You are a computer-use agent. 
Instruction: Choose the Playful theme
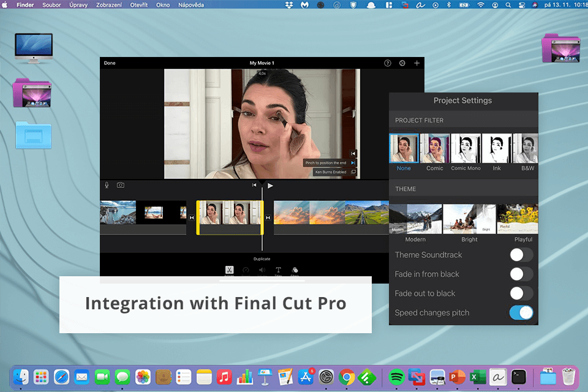tap(518, 223)
